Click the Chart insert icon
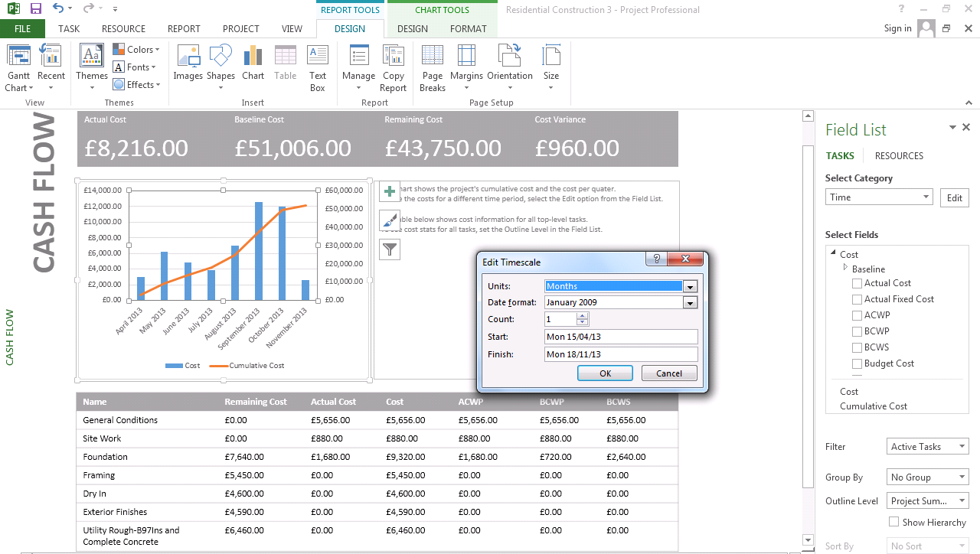Screen dimensions: 980x554 (x=253, y=57)
